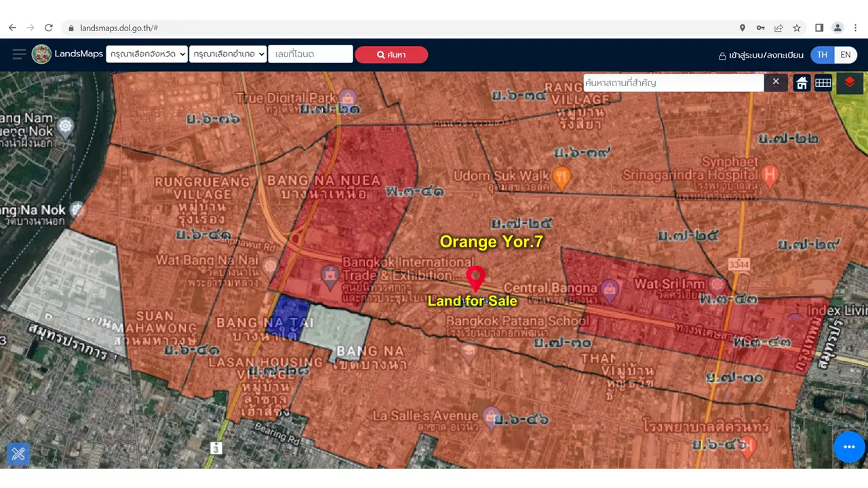The height and width of the screenshot is (488, 868).
Task: Click the La Salle's Avenue marker icon
Action: point(492,415)
